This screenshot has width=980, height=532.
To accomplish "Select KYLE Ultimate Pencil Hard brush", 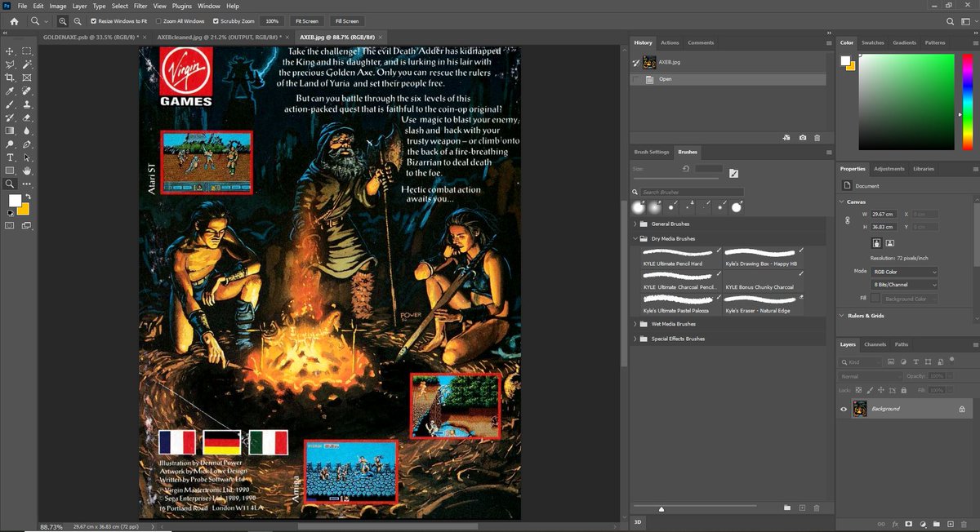I will click(x=681, y=258).
